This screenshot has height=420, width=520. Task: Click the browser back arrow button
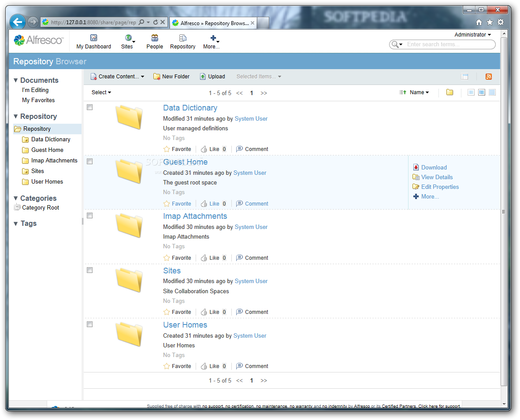(x=18, y=22)
